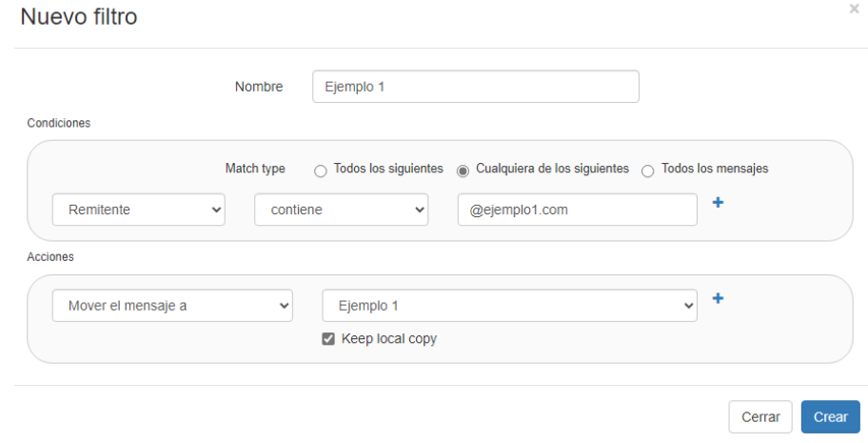Add another action with the plus icon
868x443 pixels.
pos(719,298)
